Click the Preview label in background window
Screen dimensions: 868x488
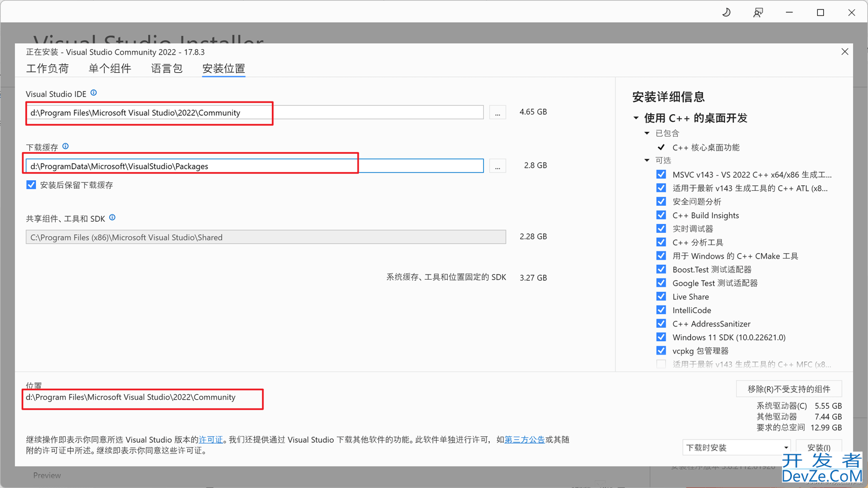tap(47, 475)
